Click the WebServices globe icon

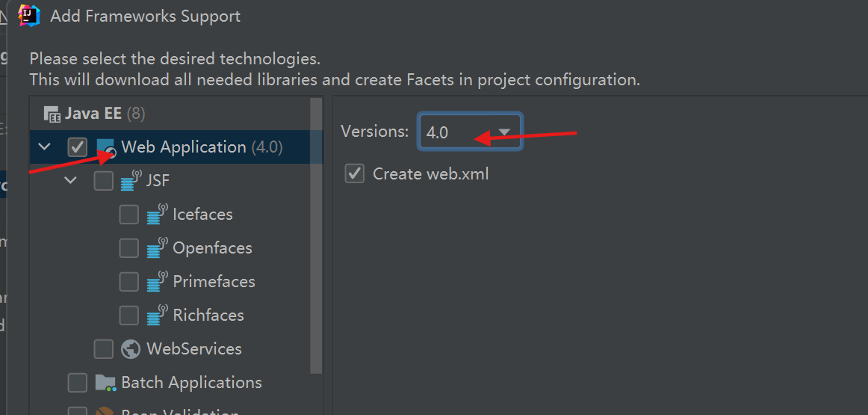coord(131,349)
